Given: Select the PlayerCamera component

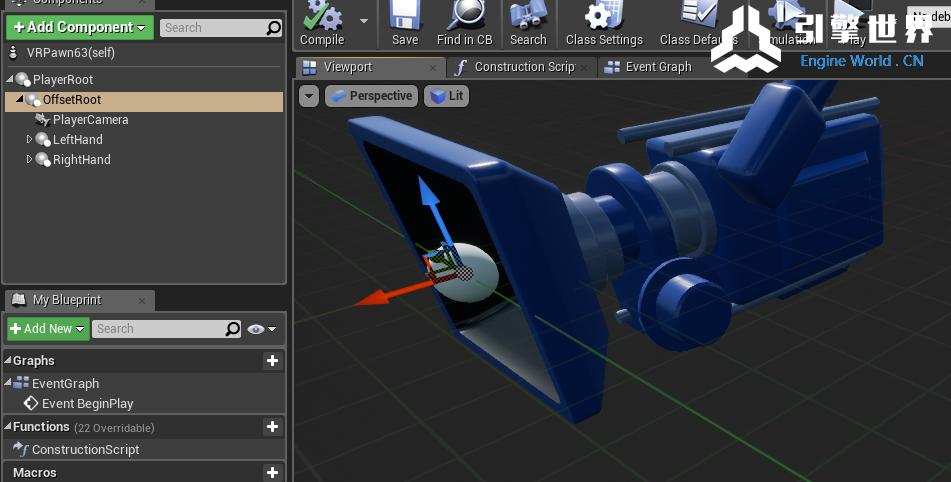Looking at the screenshot, I should (x=90, y=120).
